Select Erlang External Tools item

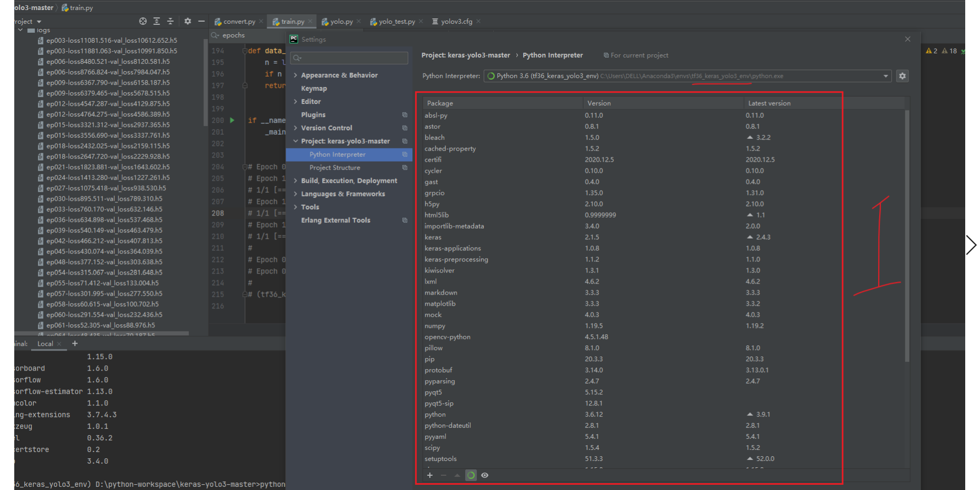[x=336, y=220]
